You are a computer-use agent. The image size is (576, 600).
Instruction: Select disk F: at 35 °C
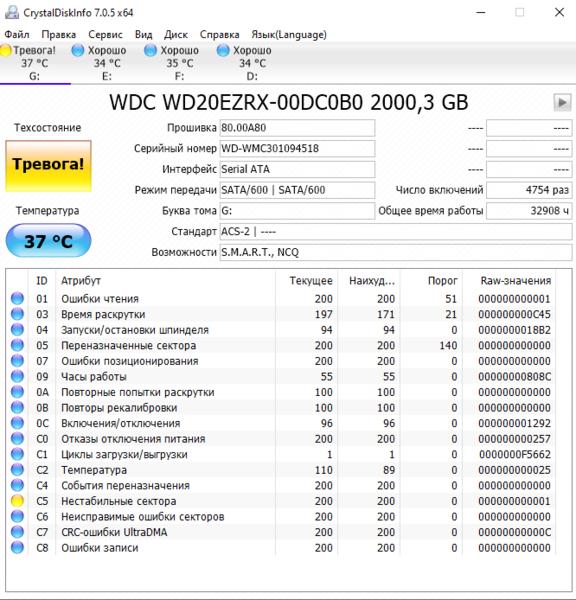(179, 63)
